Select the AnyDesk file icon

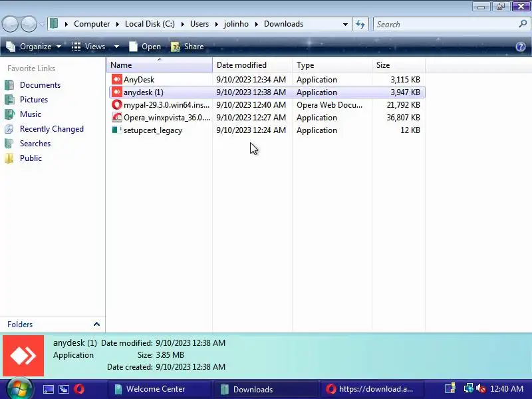pyautogui.click(x=117, y=79)
